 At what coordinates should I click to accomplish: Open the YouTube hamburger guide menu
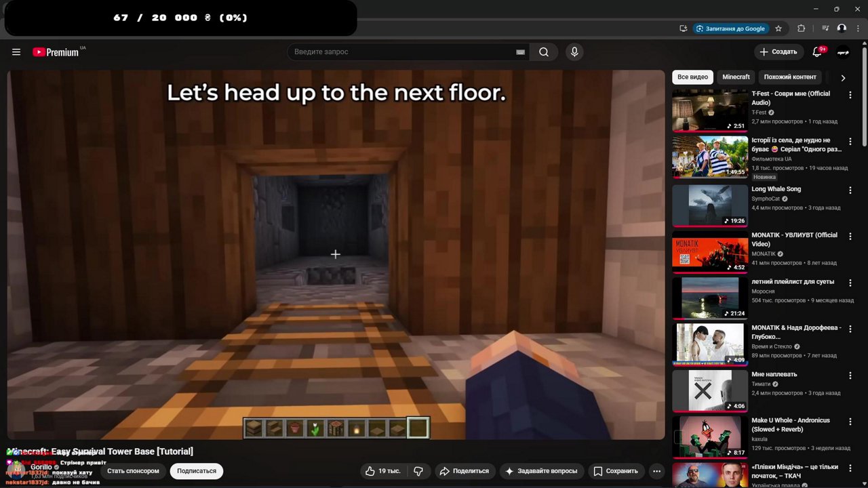16,52
